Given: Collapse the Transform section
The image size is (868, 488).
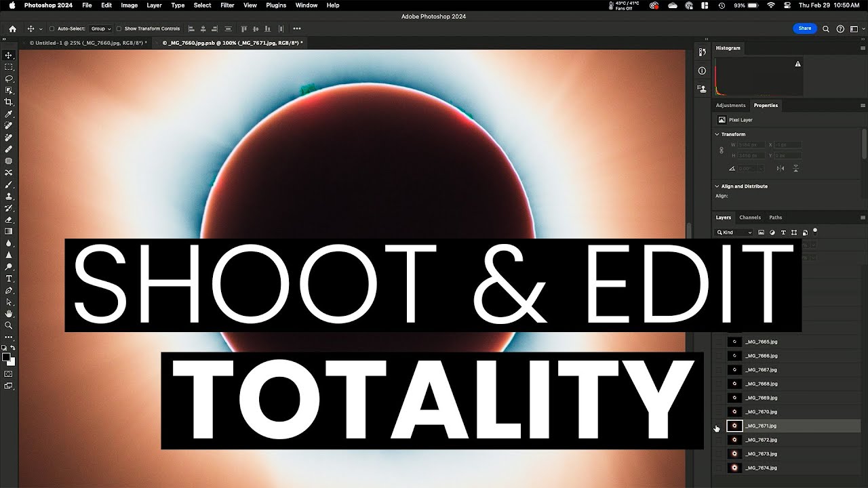Looking at the screenshot, I should (x=717, y=134).
